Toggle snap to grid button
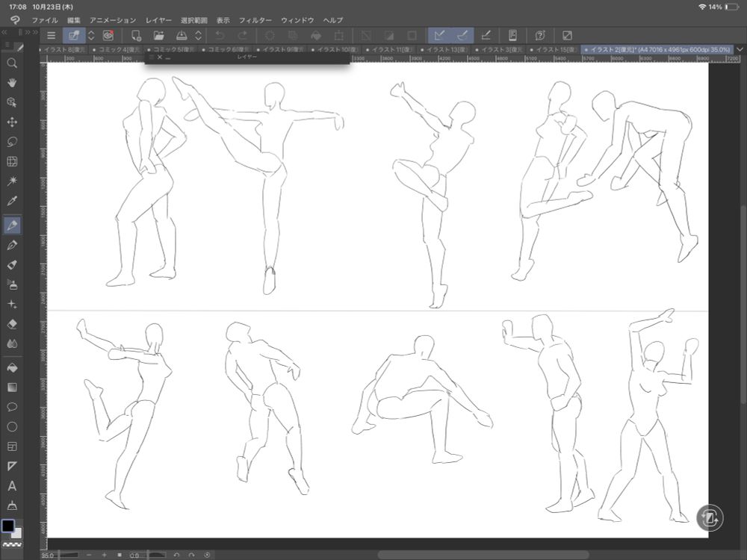The image size is (747, 560). (486, 35)
